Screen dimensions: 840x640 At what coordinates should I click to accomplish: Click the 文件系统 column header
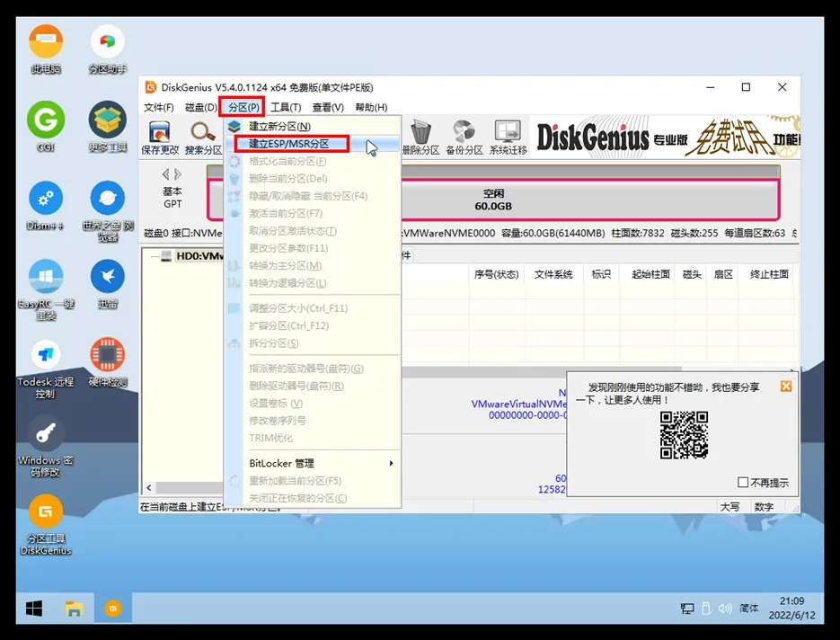coord(553,274)
